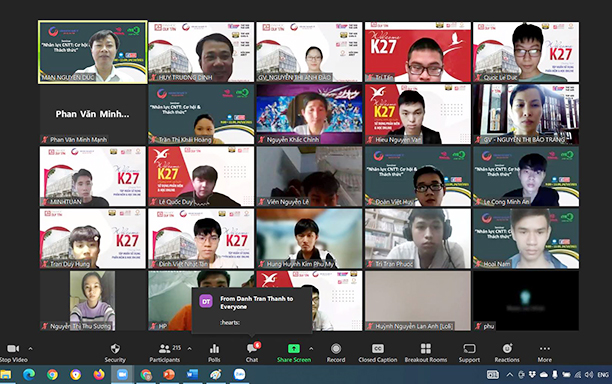Open Google Chrome from the taskbar

[x=52, y=375]
